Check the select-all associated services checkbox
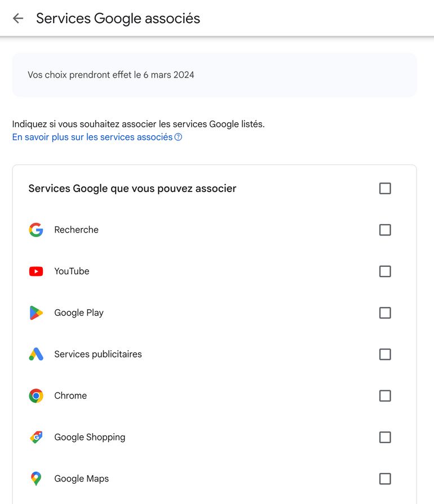 click(x=385, y=188)
